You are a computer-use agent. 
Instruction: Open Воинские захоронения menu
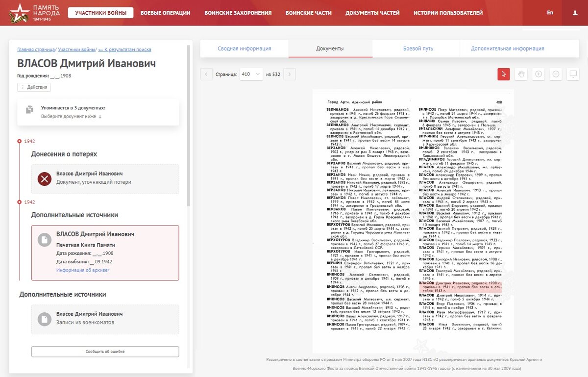click(238, 13)
